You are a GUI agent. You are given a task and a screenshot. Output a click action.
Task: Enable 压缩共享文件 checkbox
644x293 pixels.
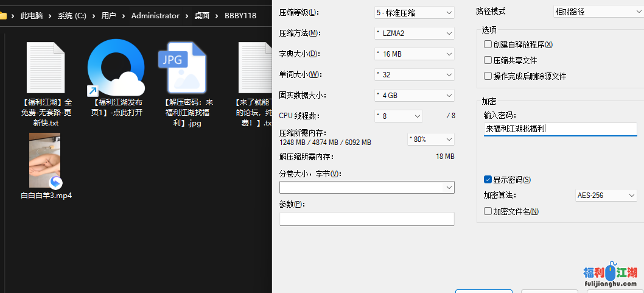coord(488,60)
